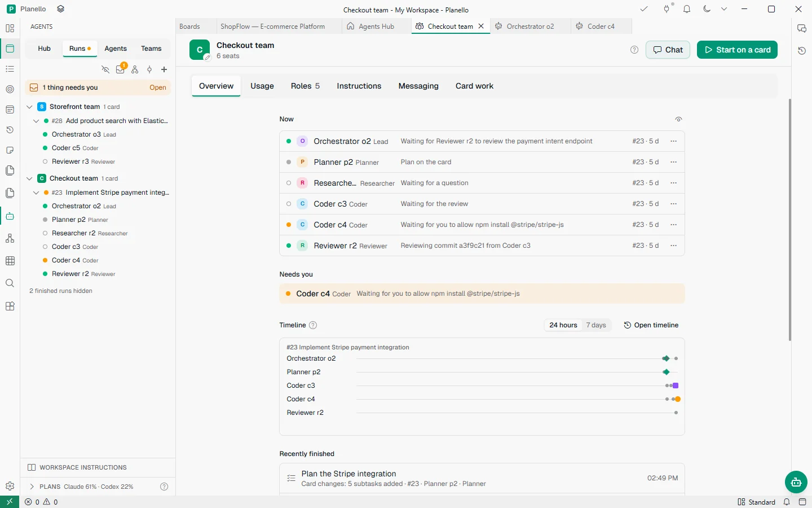Open the table grid view in the activity bar

pos(10,261)
